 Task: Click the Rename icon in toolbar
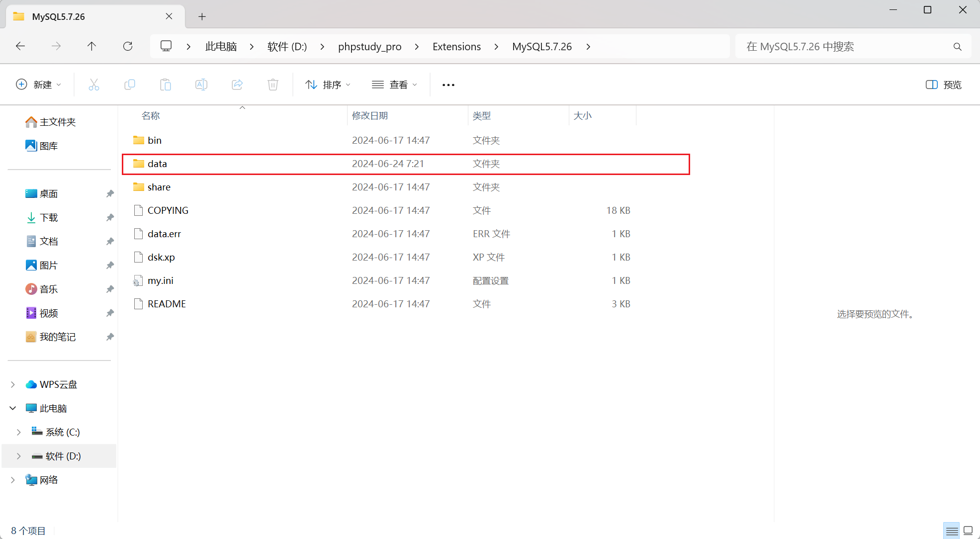201,85
